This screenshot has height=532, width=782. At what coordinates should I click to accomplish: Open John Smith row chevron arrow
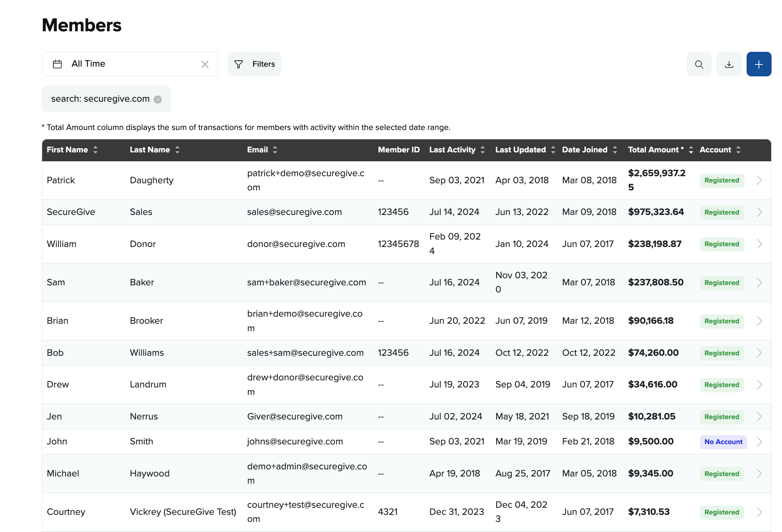click(x=759, y=442)
